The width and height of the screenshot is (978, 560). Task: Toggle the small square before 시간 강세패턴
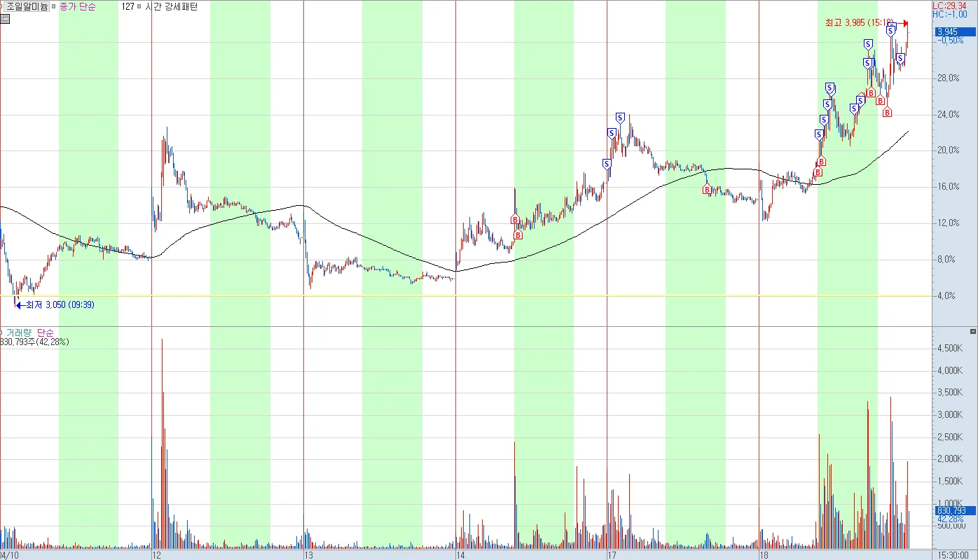tap(139, 7)
